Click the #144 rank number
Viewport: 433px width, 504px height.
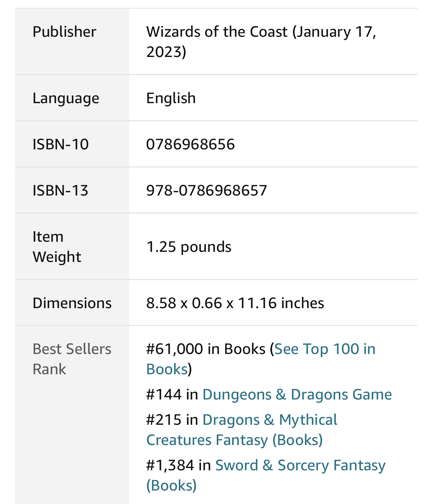pyautogui.click(x=164, y=394)
